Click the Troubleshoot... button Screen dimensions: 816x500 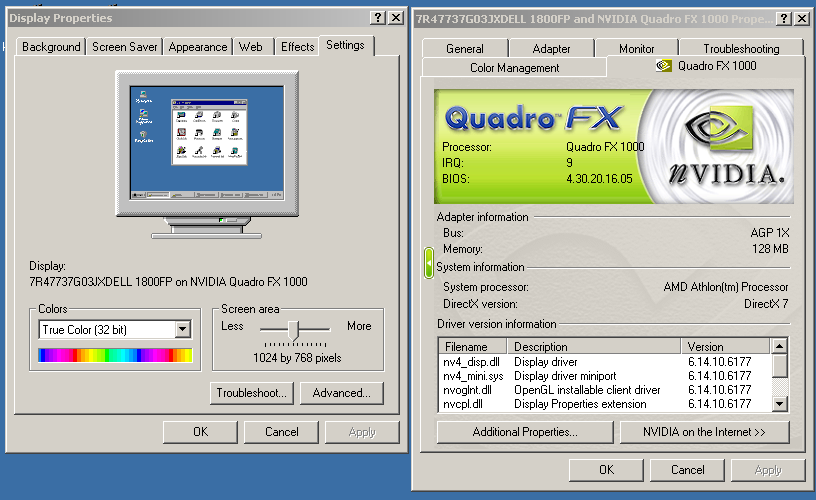[252, 393]
